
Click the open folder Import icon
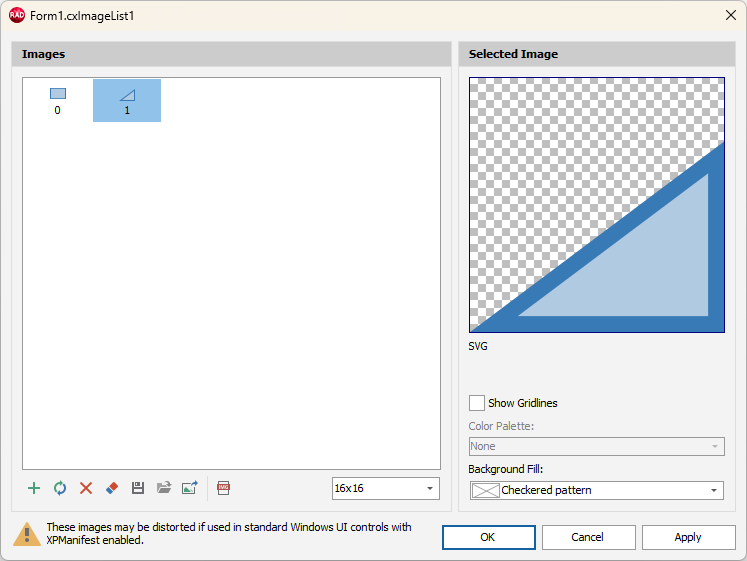coord(164,488)
